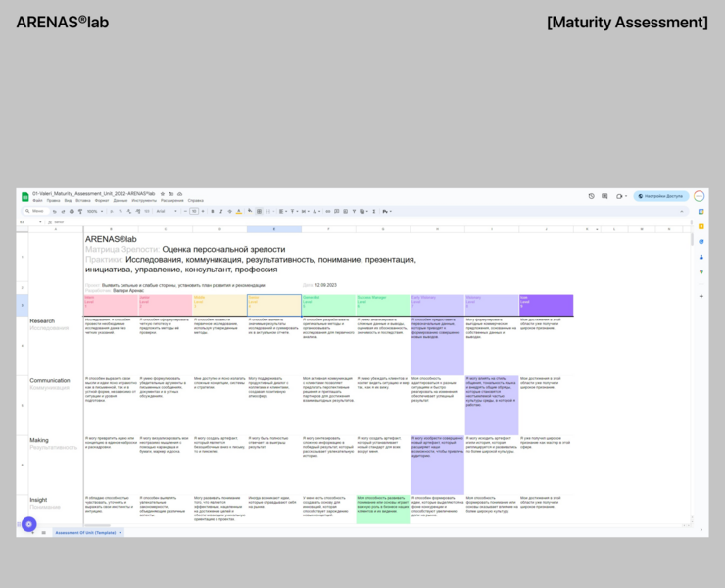
Task: Click the Google Sheets home logo
Action: click(x=24, y=197)
